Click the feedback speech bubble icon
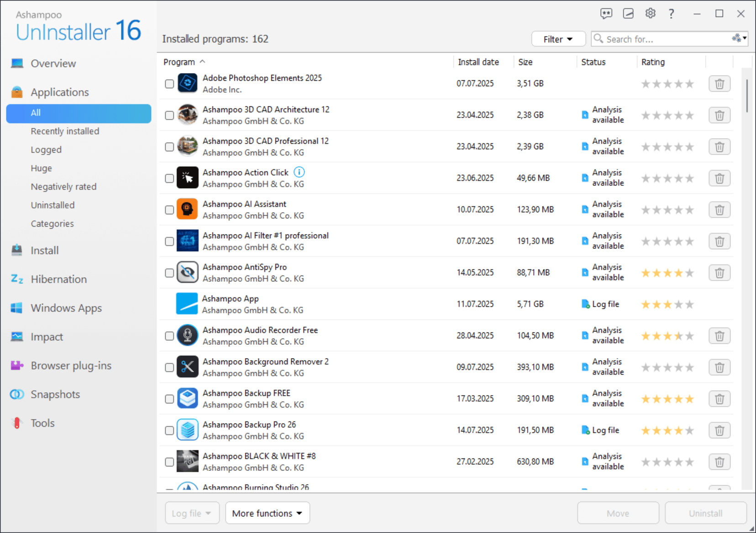Viewport: 756px width, 533px height. click(607, 13)
